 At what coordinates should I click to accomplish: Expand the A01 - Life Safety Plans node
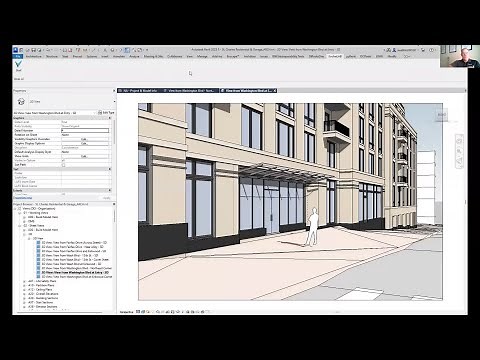(x=24, y=281)
